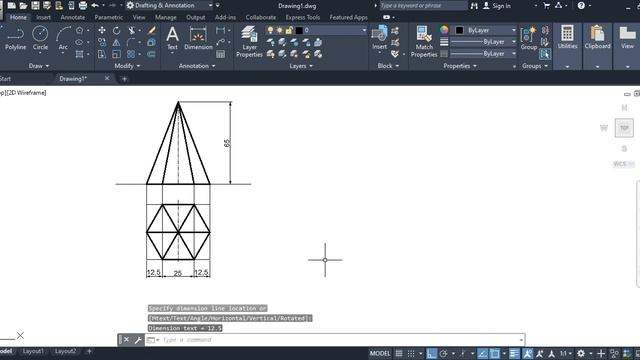Click the Plot (print) icon in quick access toolbar

[83, 6]
